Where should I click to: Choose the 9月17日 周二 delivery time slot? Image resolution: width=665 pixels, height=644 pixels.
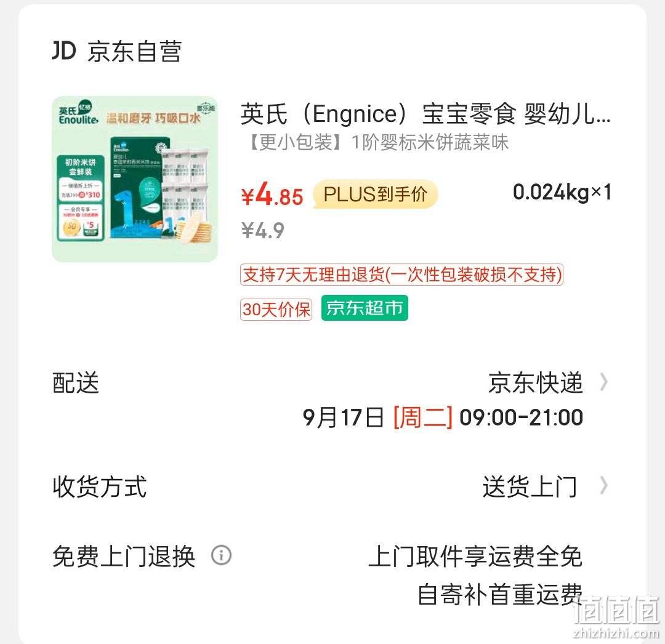(x=443, y=417)
